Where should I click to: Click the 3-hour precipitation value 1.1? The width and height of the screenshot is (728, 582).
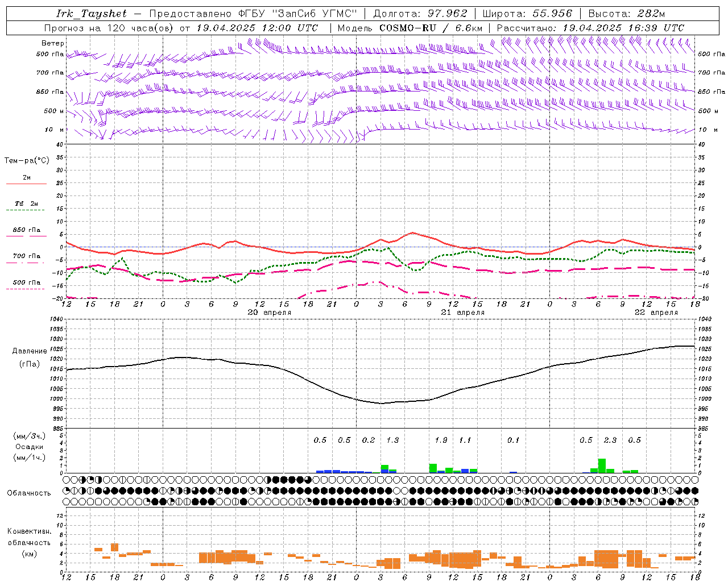click(x=465, y=440)
